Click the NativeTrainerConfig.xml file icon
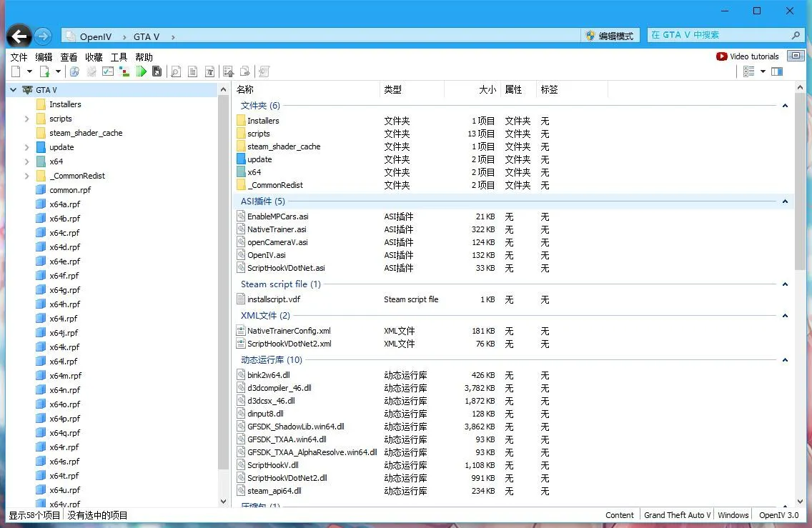 click(x=241, y=330)
